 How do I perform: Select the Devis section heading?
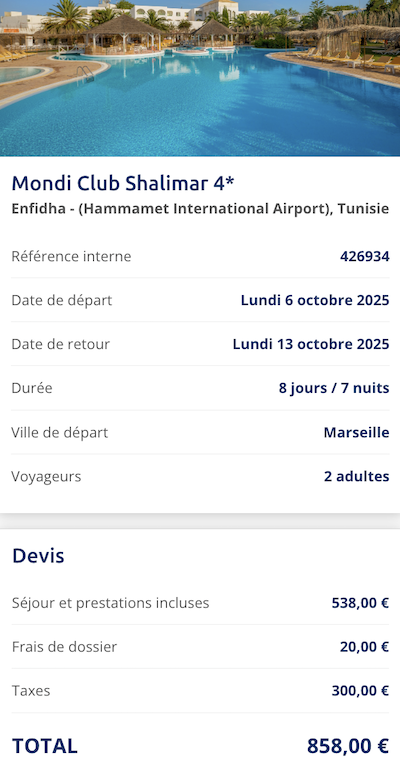tap(38, 556)
